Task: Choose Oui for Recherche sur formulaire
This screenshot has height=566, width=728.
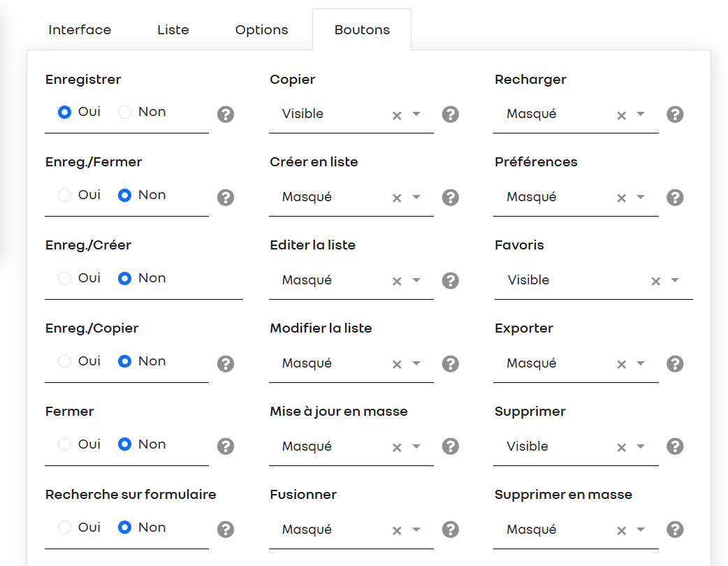Action: [64, 528]
